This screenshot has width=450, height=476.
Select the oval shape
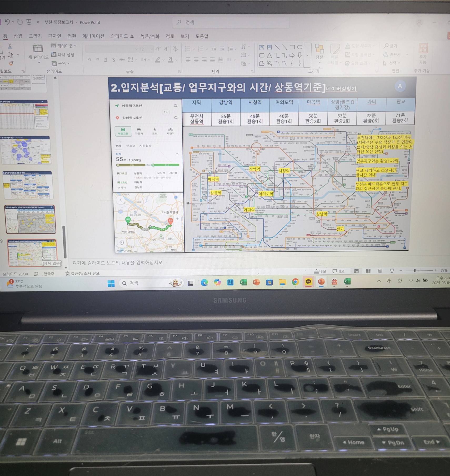coord(300,47)
